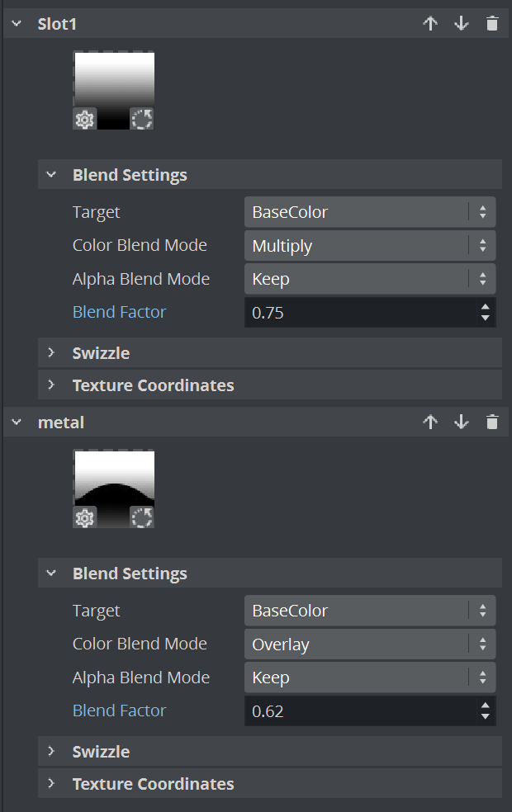Click reset icon on Slot1 texture thumbnail

(x=142, y=120)
